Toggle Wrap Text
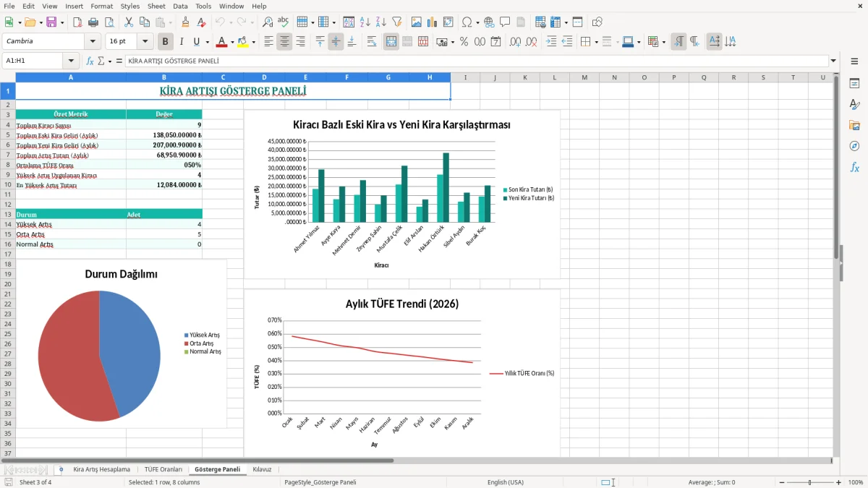This screenshot has width=868, height=488. point(372,42)
